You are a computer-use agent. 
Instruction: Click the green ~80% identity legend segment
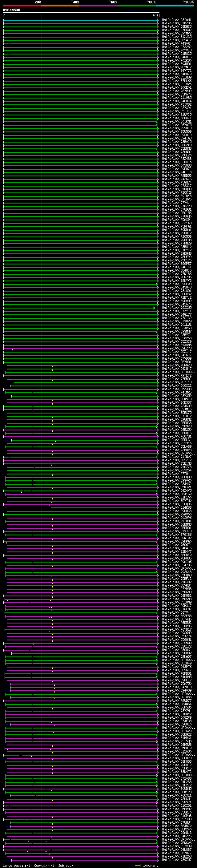pyautogui.click(x=137, y=6)
